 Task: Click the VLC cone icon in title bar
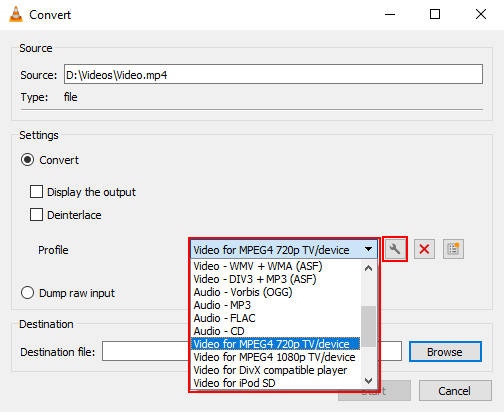pos(16,14)
